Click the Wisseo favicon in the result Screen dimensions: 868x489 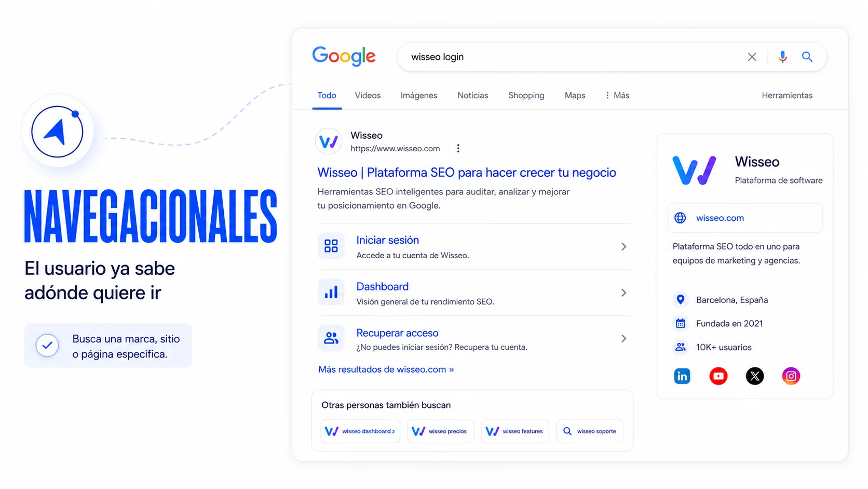point(329,141)
